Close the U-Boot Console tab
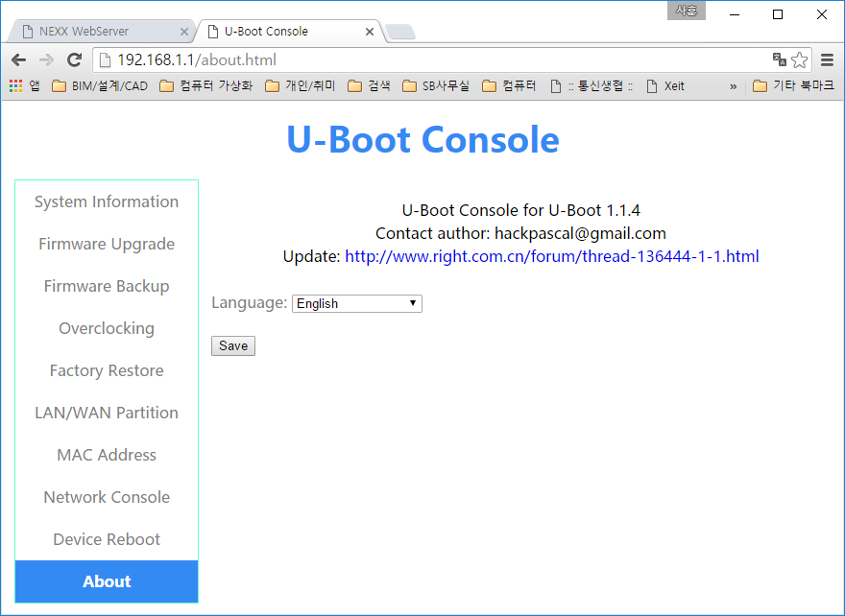Viewport: 845px width, 616px height. [370, 32]
